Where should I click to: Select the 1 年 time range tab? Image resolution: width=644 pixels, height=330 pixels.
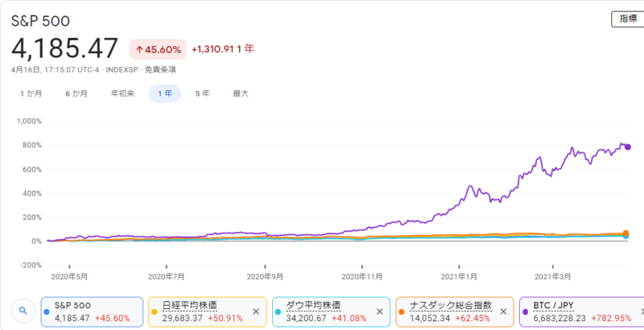point(165,93)
